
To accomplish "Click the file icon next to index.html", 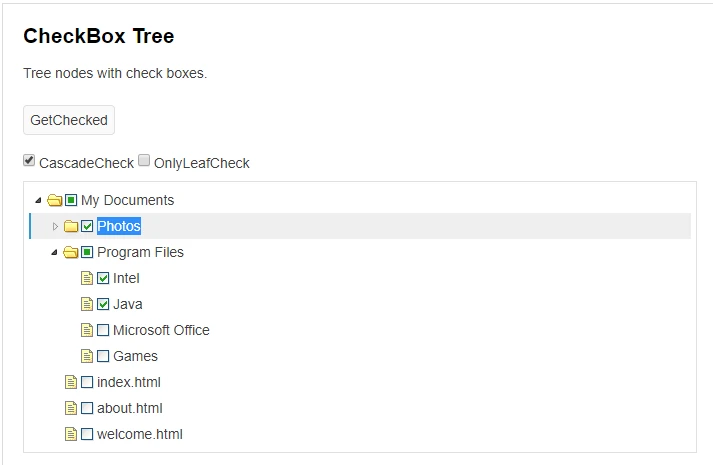I will tap(71, 382).
